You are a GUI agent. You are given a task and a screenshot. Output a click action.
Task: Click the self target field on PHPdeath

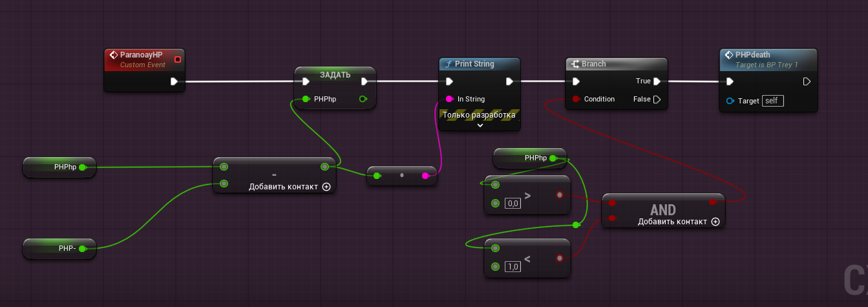click(x=772, y=101)
